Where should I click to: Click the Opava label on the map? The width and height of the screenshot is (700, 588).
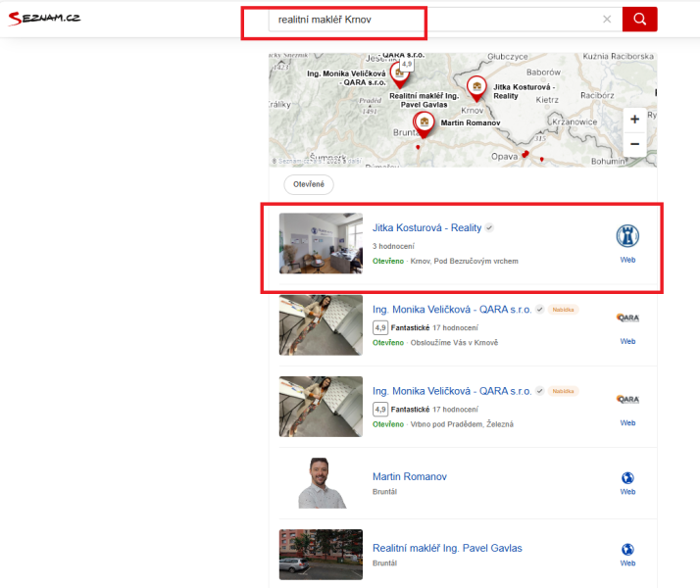coord(504,157)
